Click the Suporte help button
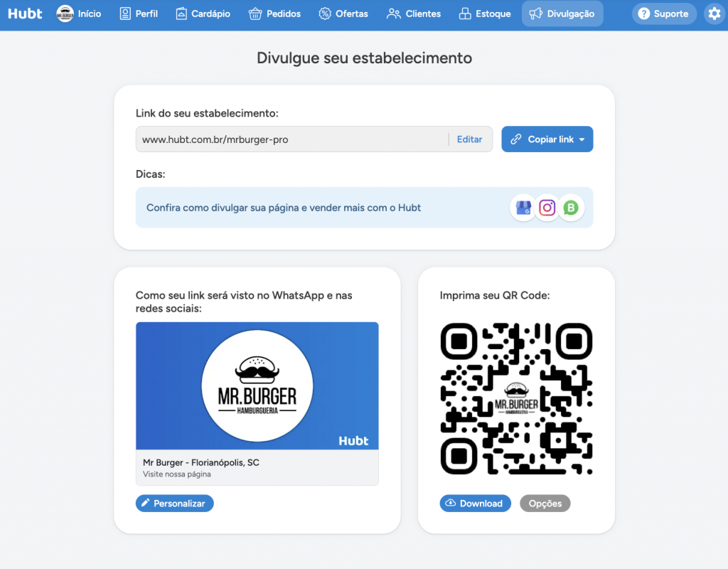This screenshot has height=569, width=728. 663,14
